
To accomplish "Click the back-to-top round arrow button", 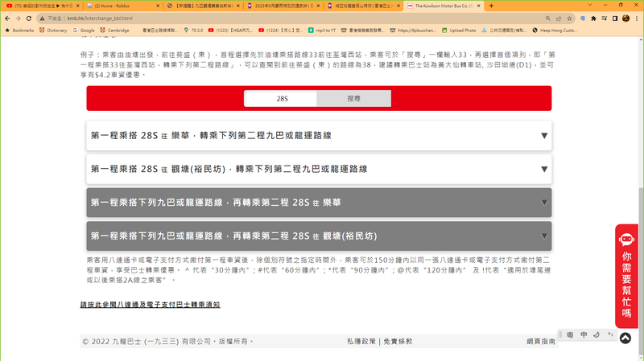I will 625,338.
